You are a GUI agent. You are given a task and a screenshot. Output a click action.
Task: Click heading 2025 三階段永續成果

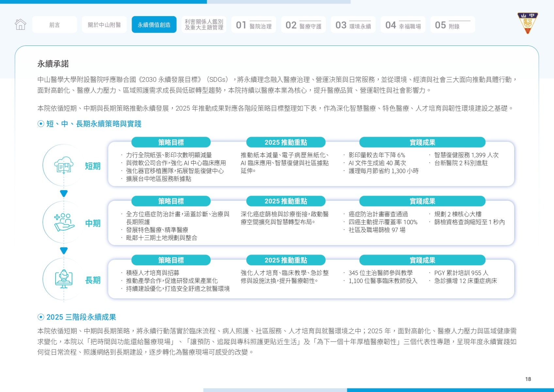(81, 317)
